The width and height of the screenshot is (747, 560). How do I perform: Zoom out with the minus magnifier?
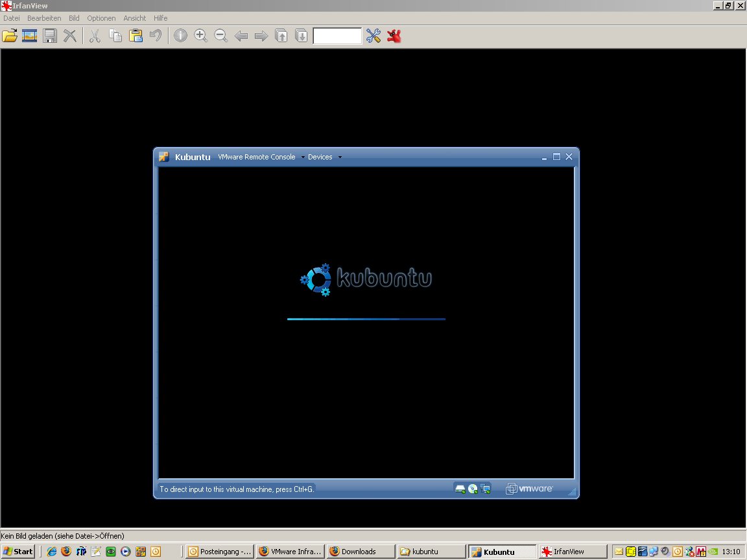click(x=220, y=36)
